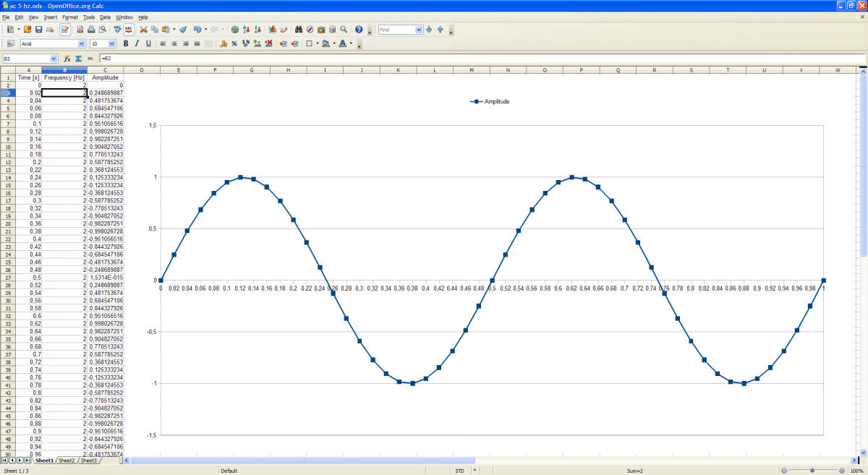Toggle AutoSpellcheck button

[129, 30]
